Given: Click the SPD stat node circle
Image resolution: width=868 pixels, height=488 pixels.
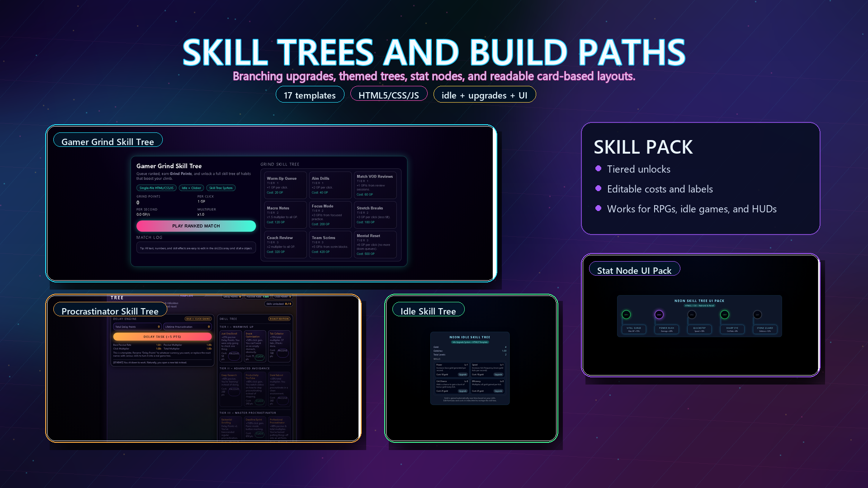Looking at the screenshot, I should [692, 314].
